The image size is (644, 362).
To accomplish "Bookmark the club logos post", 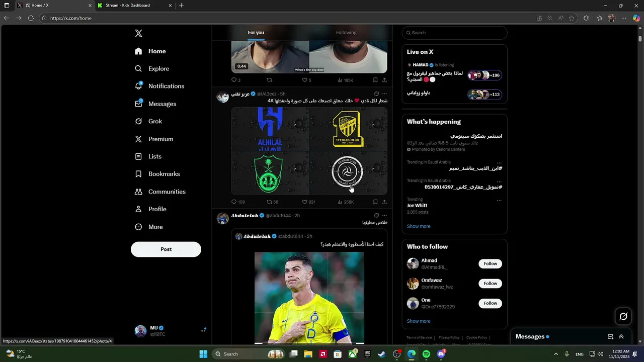I will click(x=375, y=202).
